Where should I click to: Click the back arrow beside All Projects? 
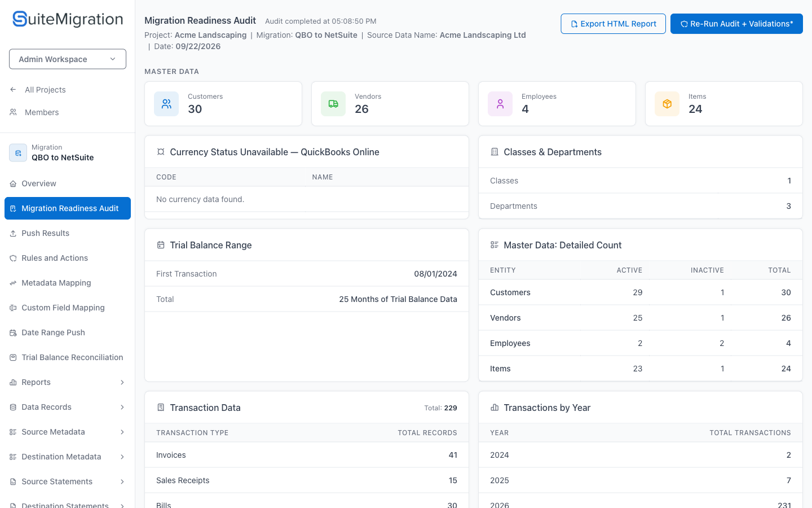click(13, 90)
